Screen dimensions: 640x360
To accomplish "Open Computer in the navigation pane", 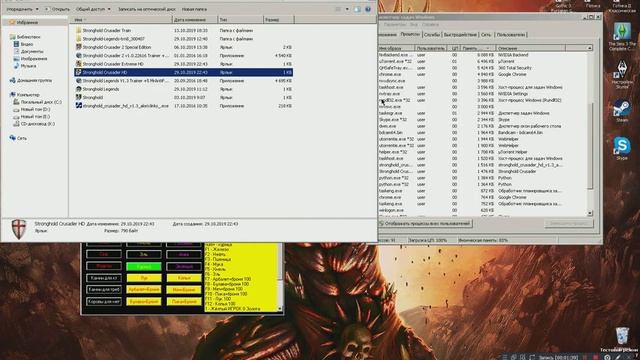I will [25, 95].
